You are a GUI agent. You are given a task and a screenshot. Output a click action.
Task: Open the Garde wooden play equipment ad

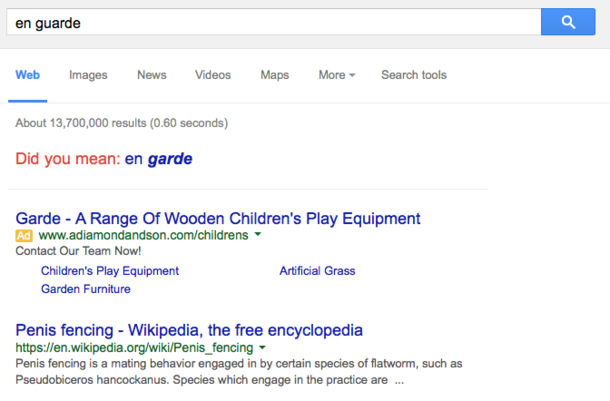pos(218,219)
